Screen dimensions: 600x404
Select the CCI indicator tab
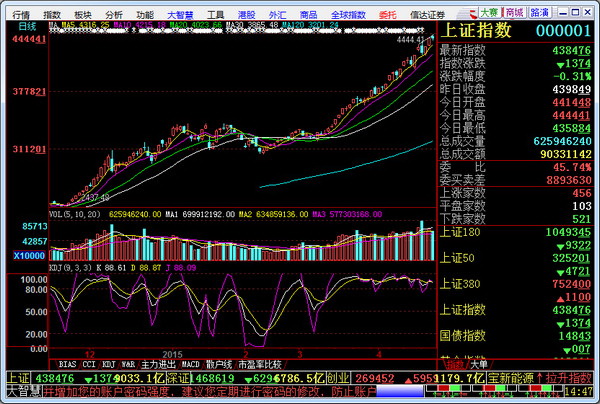(x=91, y=363)
